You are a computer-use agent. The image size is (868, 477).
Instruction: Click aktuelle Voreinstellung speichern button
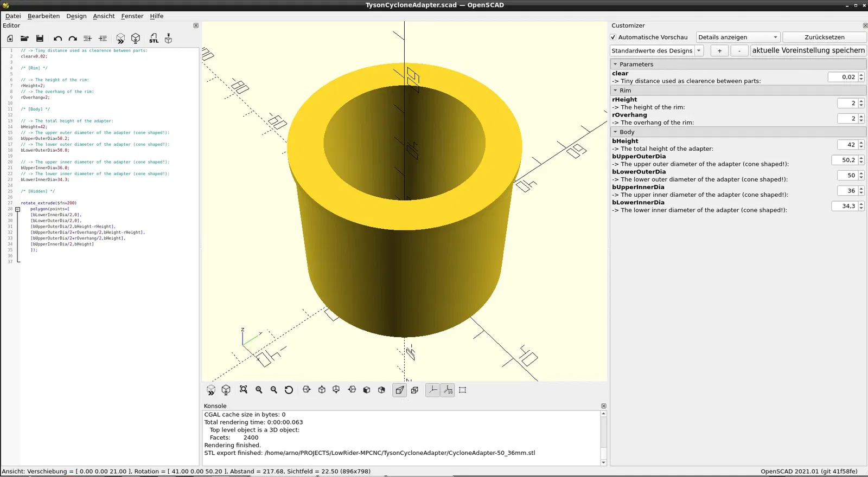808,50
